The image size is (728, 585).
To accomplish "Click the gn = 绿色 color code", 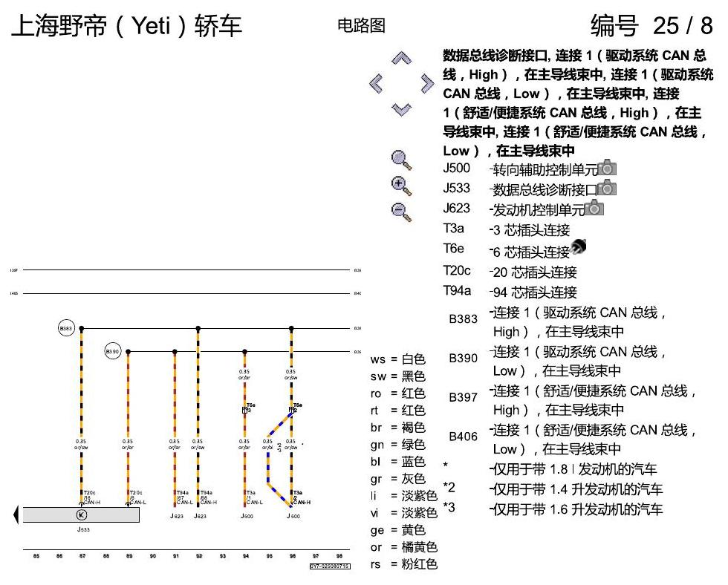I will (398, 445).
